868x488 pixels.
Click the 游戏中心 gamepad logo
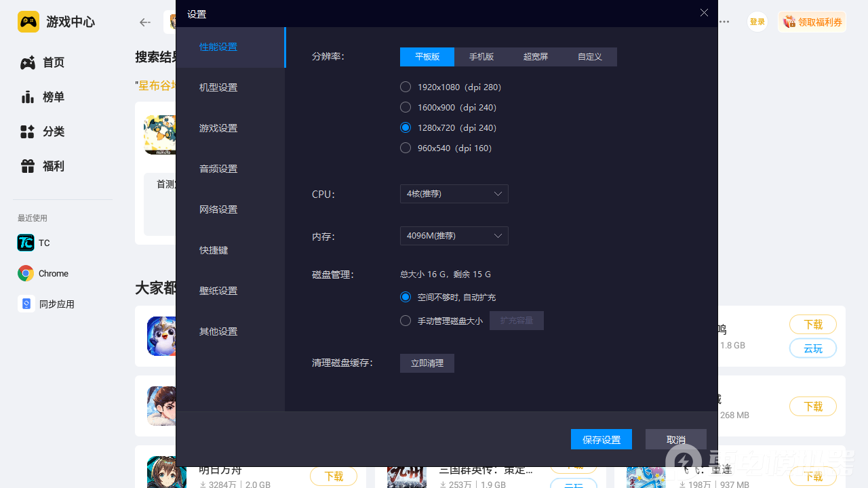(x=28, y=21)
